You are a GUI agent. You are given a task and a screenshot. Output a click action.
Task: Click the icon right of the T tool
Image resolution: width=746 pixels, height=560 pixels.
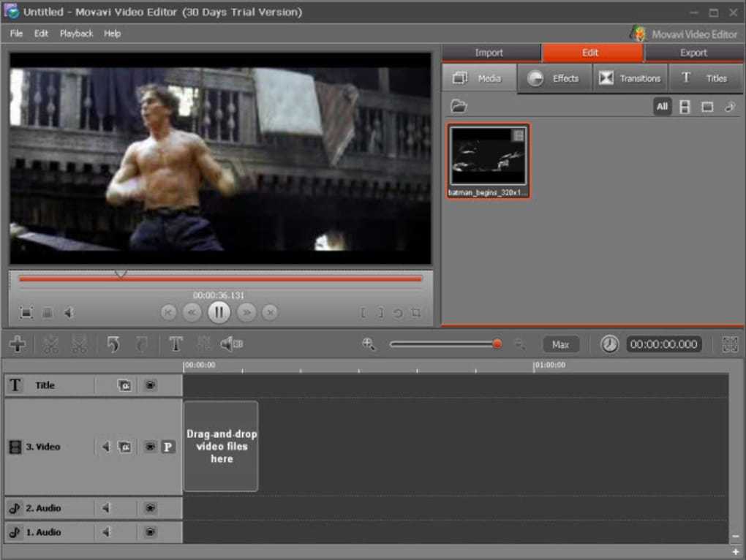203,344
